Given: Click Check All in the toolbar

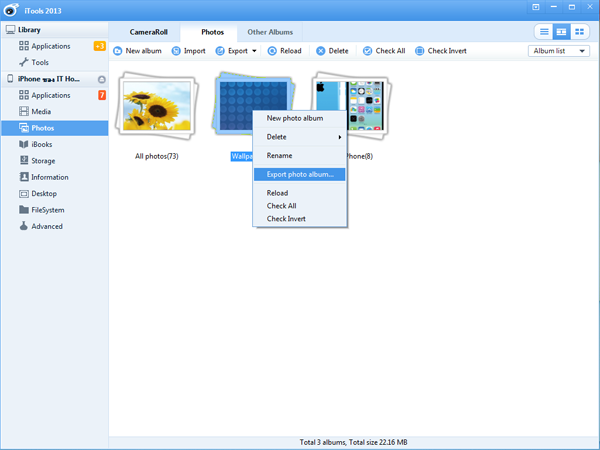Looking at the screenshot, I should click(x=384, y=50).
